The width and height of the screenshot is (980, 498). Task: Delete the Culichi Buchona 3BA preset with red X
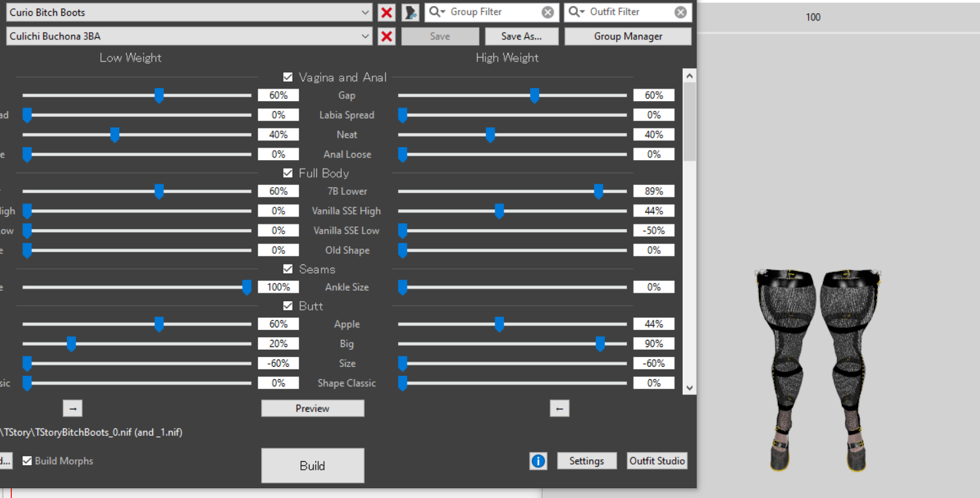click(x=387, y=36)
